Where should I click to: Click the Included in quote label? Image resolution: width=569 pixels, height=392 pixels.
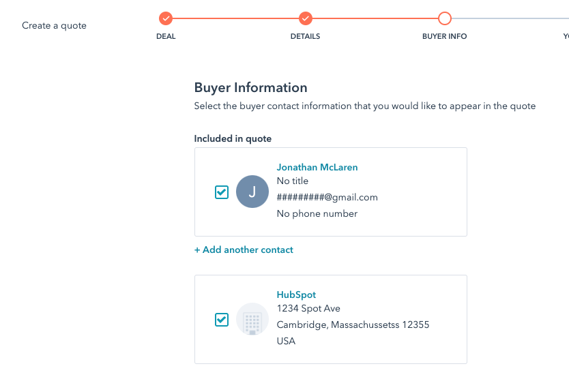[233, 138]
